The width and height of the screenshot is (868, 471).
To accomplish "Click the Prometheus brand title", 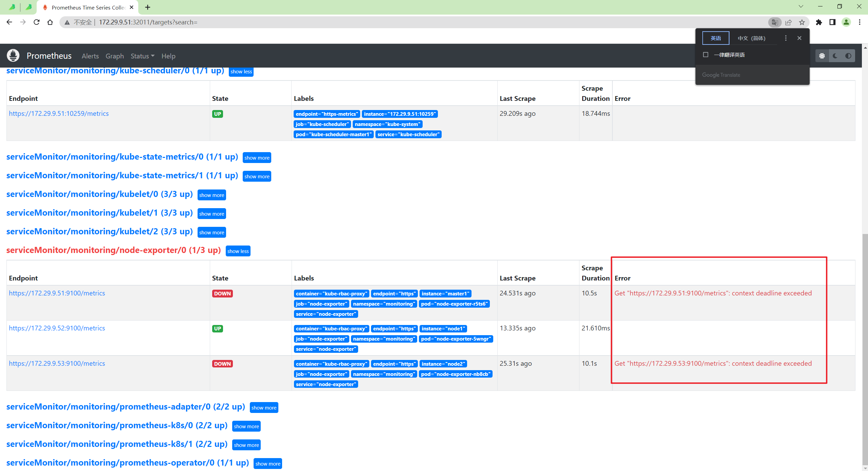I will (49, 56).
